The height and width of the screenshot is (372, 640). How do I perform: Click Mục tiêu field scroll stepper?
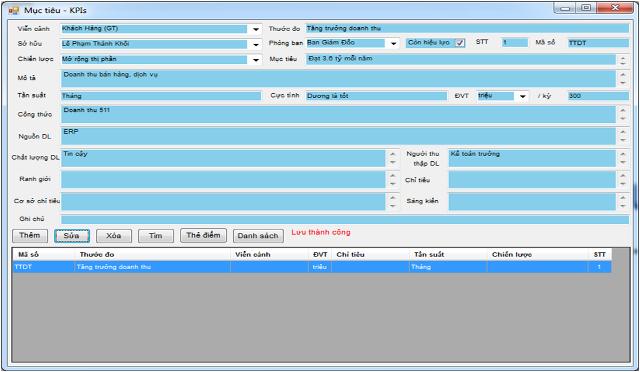622,60
